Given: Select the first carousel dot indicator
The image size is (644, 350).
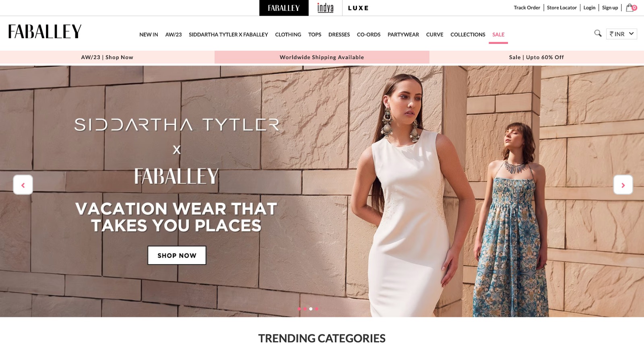Looking at the screenshot, I should pos(299,309).
